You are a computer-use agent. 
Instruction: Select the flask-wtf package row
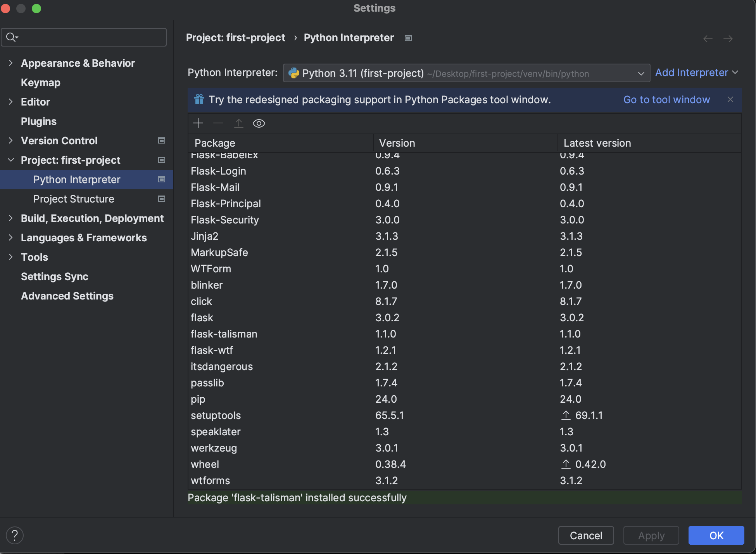click(464, 350)
